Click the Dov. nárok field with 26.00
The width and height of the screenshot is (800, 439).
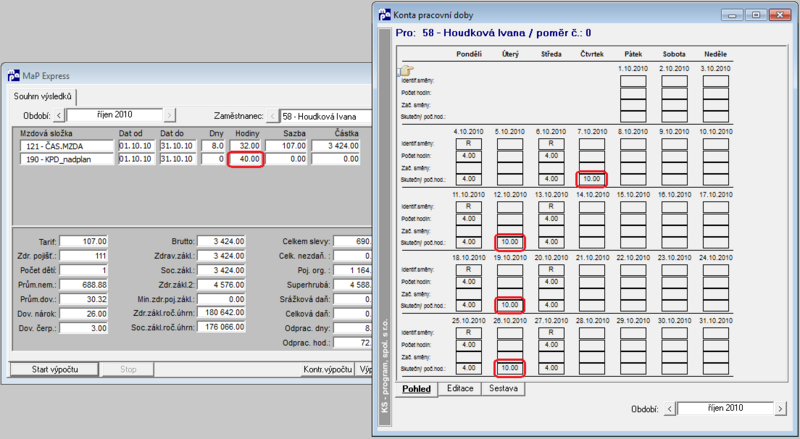pos(84,313)
